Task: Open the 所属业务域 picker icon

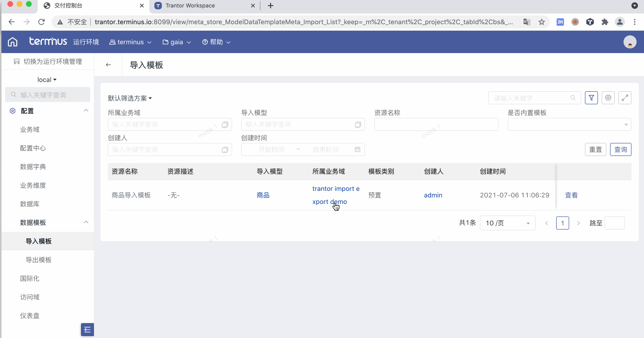Action: (225, 124)
